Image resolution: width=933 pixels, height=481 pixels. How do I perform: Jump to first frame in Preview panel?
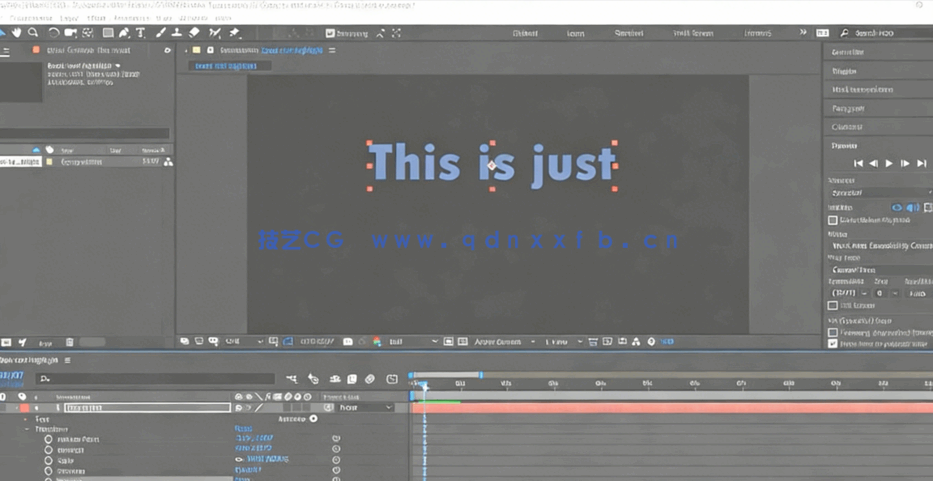pos(858,163)
